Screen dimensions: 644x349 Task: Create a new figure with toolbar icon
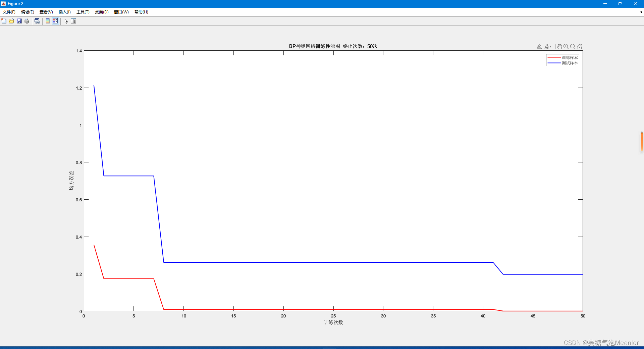coord(4,21)
